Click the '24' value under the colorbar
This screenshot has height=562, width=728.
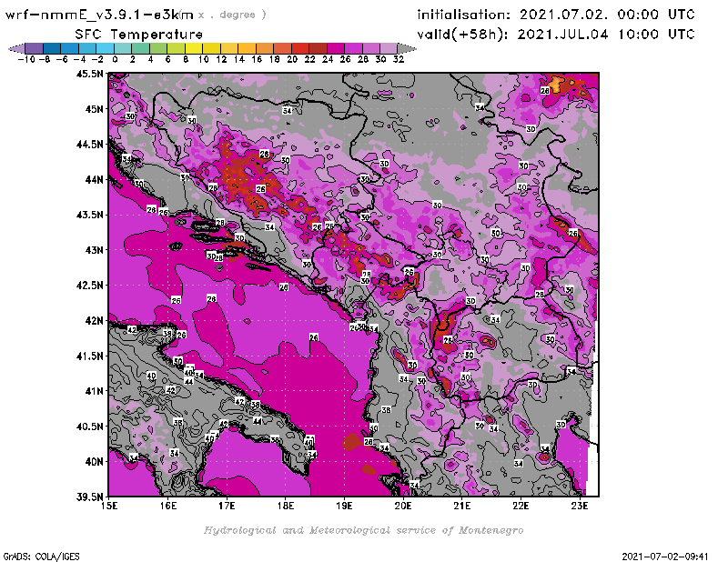point(328,59)
